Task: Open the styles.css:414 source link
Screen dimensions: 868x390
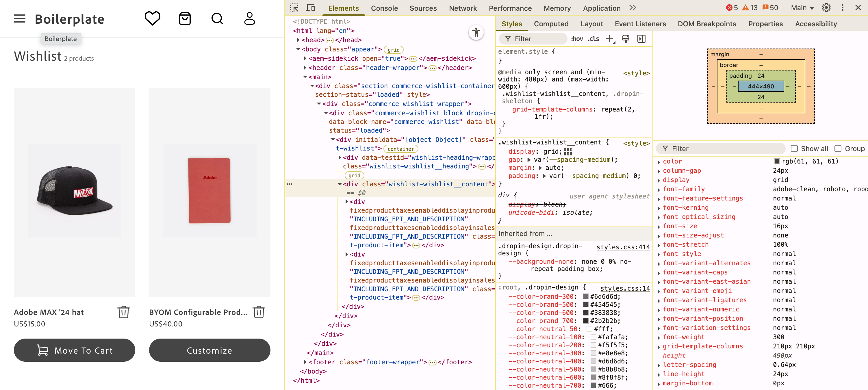Action: 623,247
